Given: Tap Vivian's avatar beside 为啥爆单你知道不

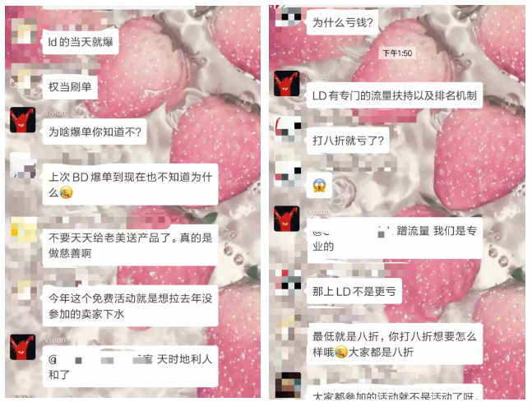Looking at the screenshot, I should 22,120.
